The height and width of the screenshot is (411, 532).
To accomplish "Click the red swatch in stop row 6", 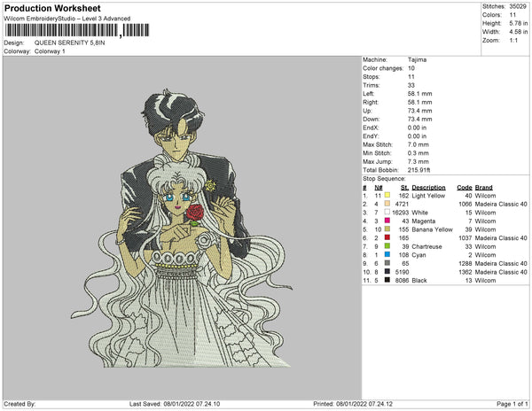I will click(x=387, y=237).
